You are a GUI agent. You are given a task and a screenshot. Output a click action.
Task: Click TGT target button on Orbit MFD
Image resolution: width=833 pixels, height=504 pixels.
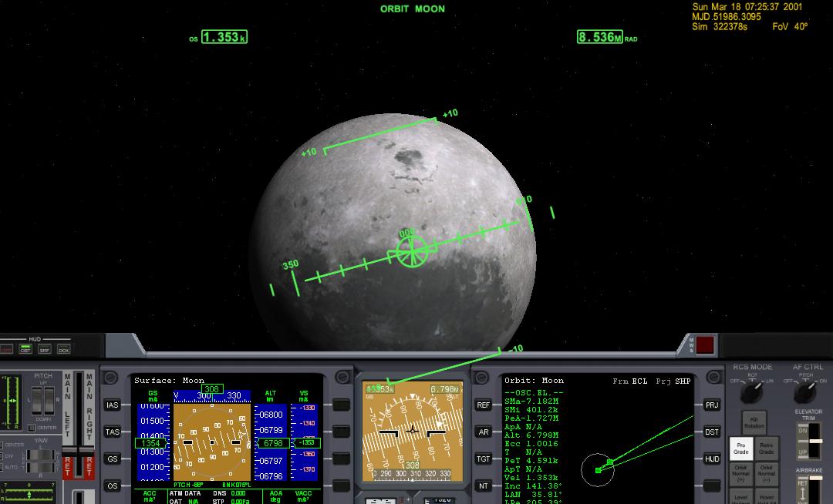click(x=483, y=459)
